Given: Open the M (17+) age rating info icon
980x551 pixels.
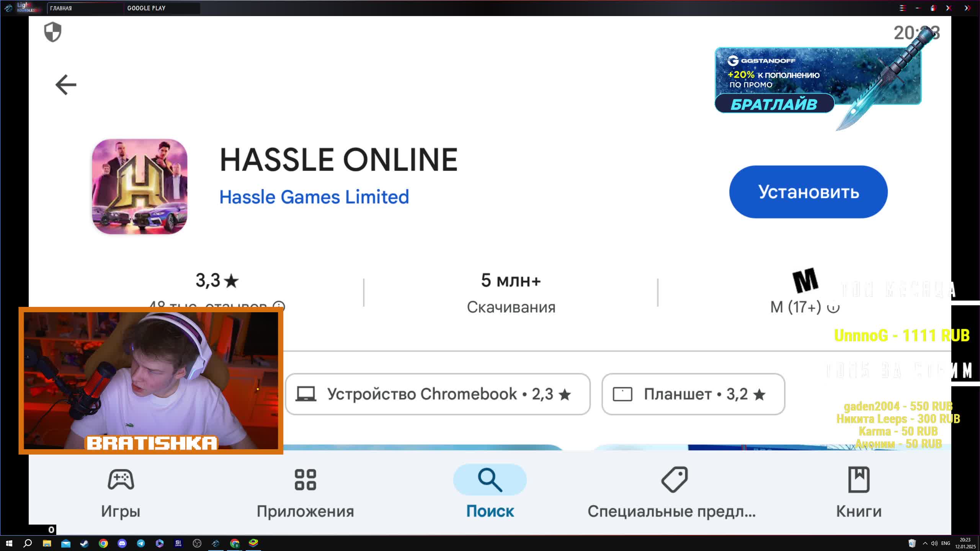Looking at the screenshot, I should pyautogui.click(x=833, y=307).
